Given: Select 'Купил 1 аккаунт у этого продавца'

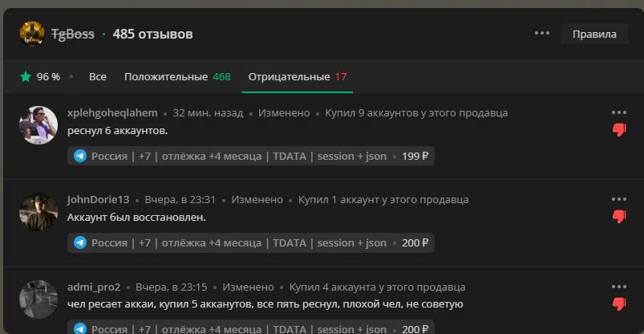Looking at the screenshot, I should click(383, 200).
